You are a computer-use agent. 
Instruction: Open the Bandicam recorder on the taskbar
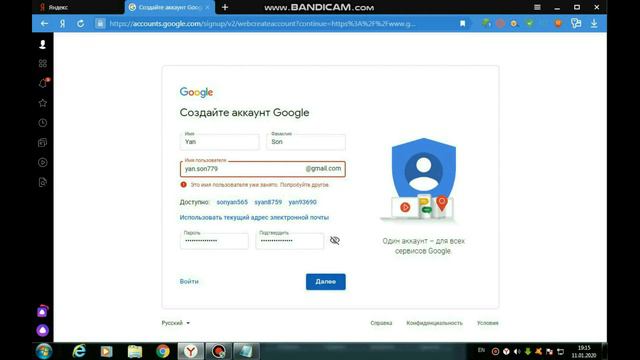[x=218, y=351]
